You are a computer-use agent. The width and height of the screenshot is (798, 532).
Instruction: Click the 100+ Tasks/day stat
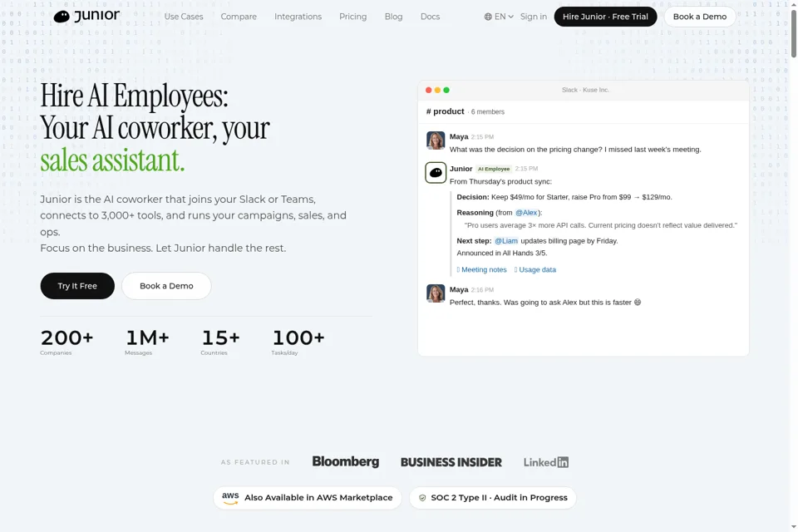click(298, 342)
